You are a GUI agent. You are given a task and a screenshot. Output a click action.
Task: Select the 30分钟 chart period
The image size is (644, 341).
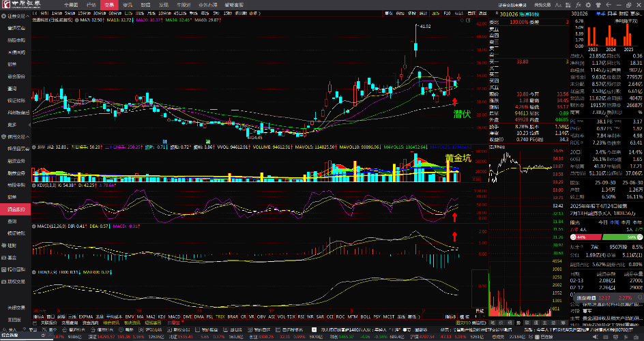coord(99,14)
